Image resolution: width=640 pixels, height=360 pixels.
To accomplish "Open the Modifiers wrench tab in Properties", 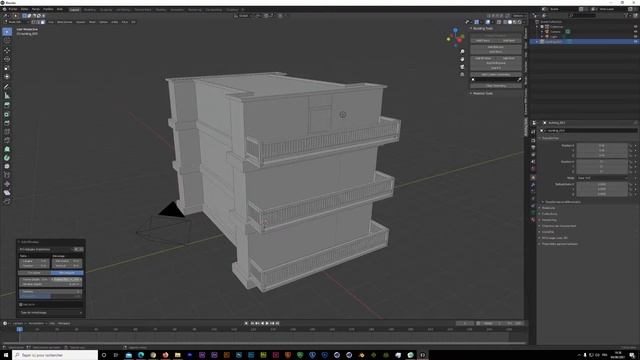I will (x=533, y=184).
